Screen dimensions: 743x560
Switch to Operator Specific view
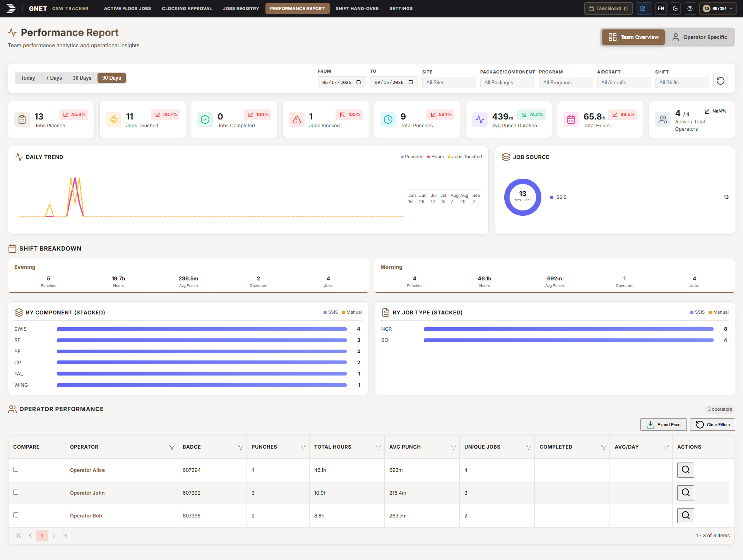pos(700,37)
